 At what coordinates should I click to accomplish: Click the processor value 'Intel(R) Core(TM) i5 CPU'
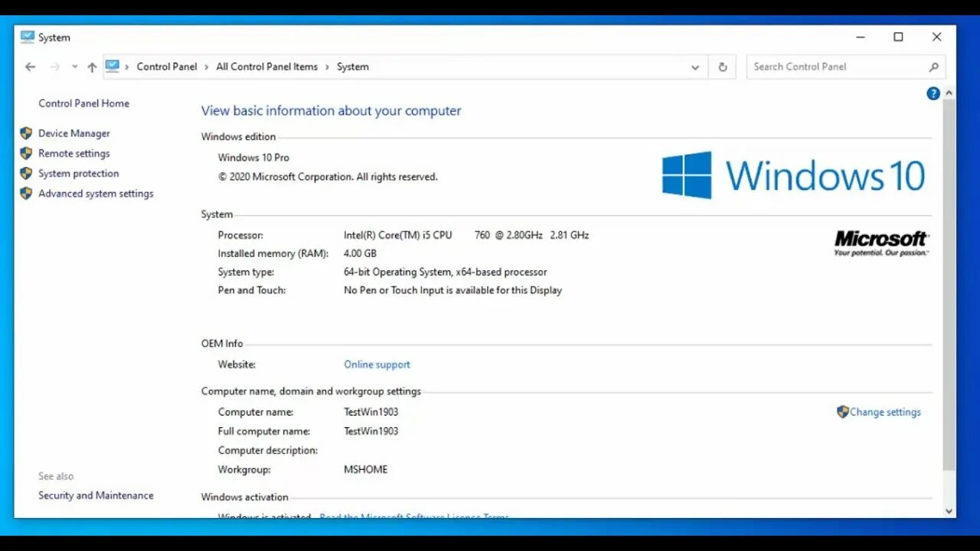coord(398,235)
